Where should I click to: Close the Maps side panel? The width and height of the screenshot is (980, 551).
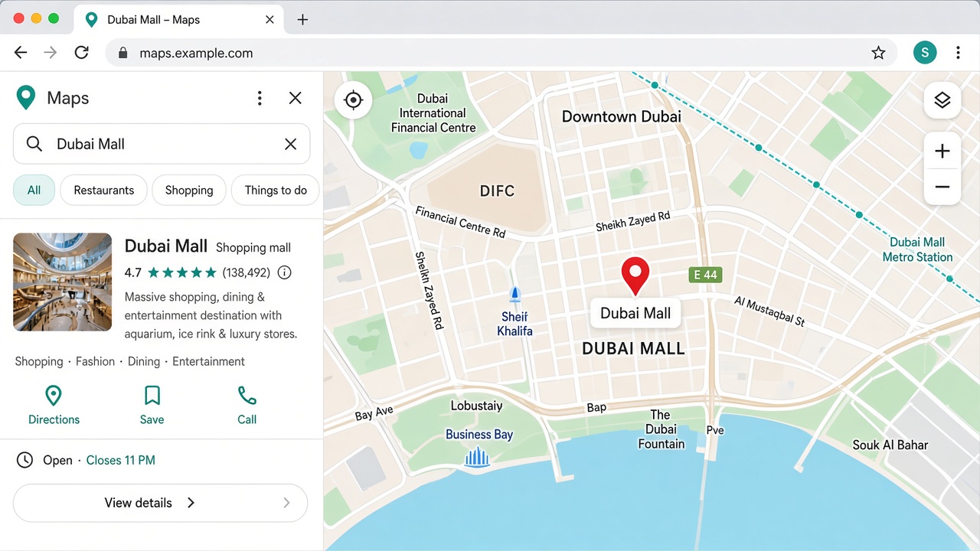click(x=295, y=98)
